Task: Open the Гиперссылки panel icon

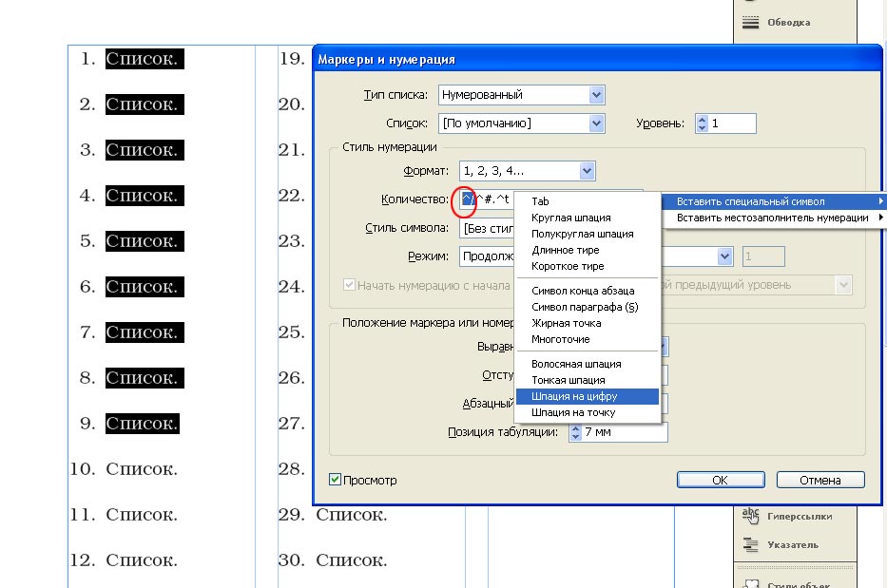Action: coord(750,516)
